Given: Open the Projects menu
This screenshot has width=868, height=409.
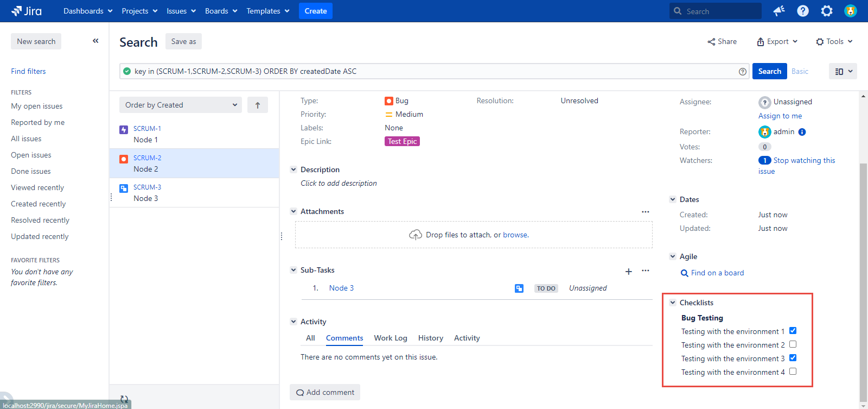Looking at the screenshot, I should point(139,11).
